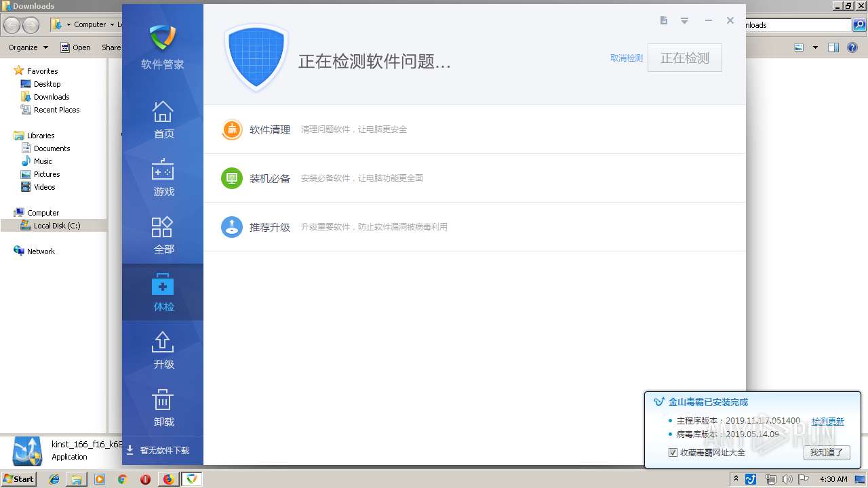Launch Firefox from the taskbar
868x488 pixels.
point(168,479)
